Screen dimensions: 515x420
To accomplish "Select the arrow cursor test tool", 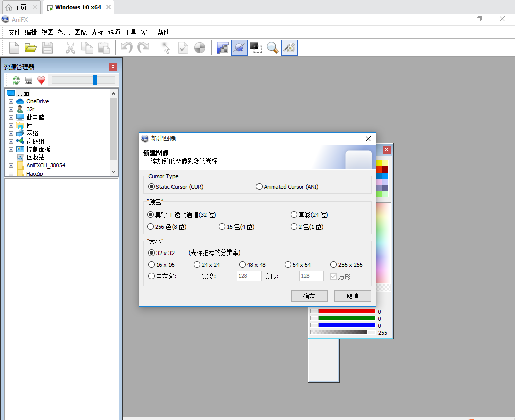I will 165,48.
